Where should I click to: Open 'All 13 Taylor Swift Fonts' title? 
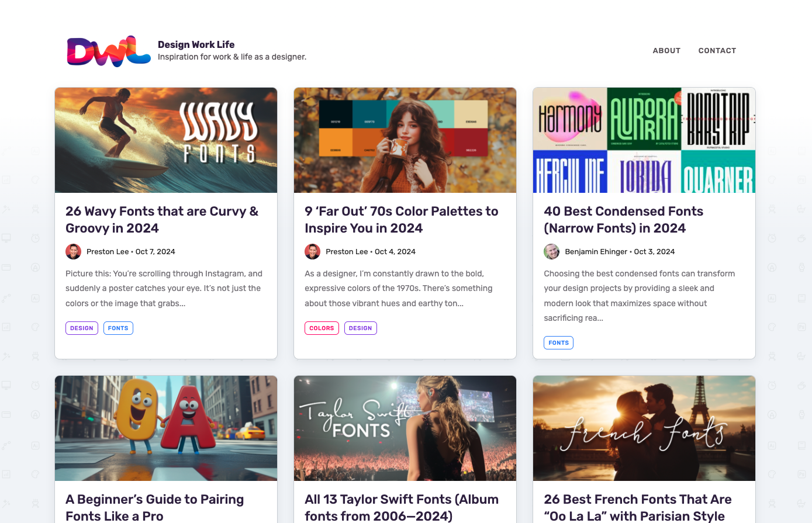[x=402, y=507]
